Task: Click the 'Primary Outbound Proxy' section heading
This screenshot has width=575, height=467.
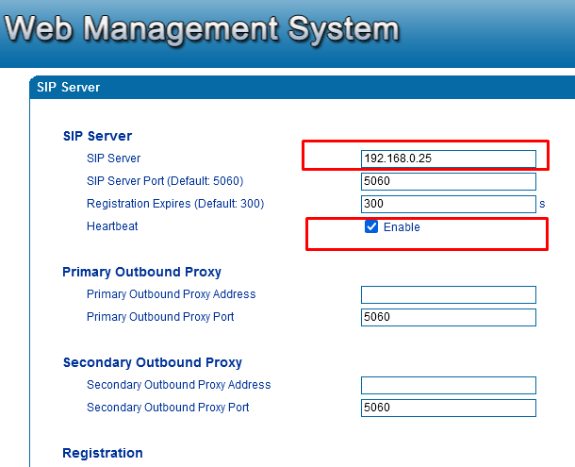Action: [142, 272]
